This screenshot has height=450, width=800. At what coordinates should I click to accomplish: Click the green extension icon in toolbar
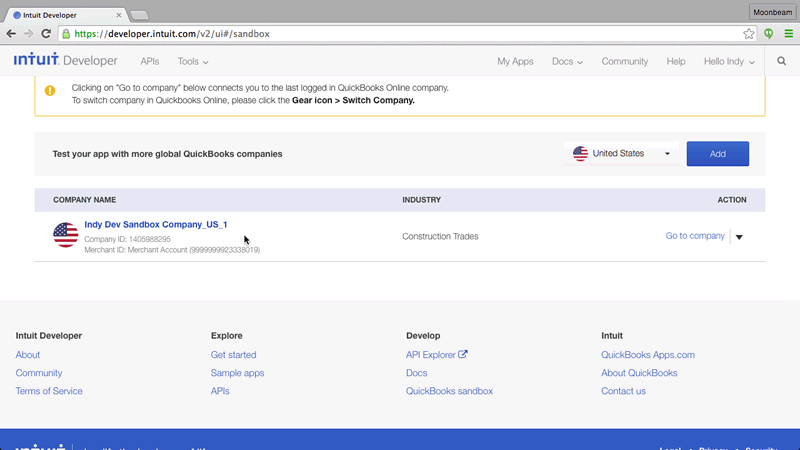pos(768,34)
